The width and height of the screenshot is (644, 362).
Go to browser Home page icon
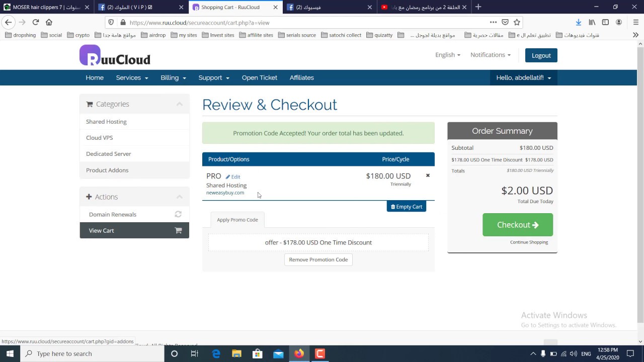click(49, 22)
